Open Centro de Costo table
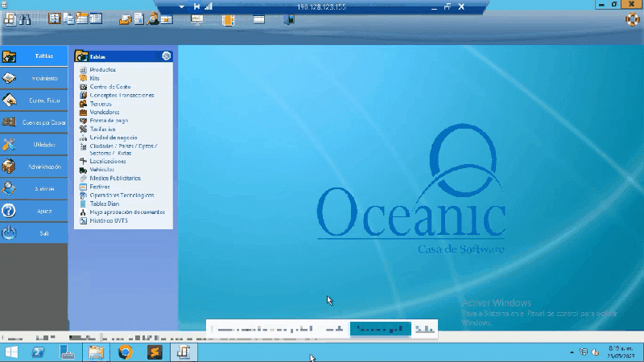The width and height of the screenshot is (644, 362). (x=109, y=86)
